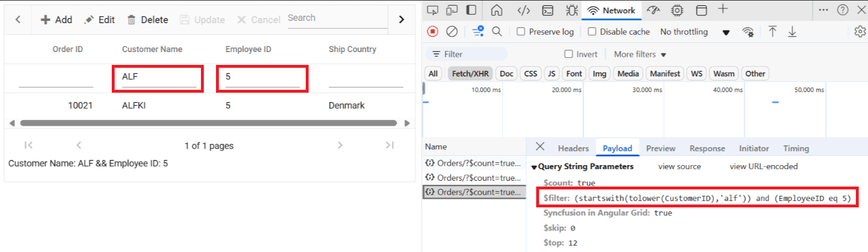The image size is (868, 252).
Task: Click the view source link
Action: coord(679,166)
